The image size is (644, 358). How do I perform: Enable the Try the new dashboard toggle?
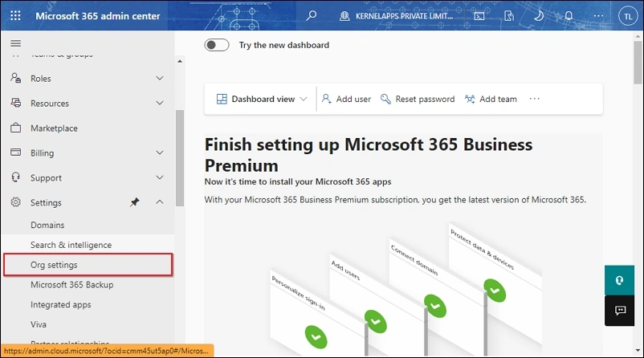(217, 45)
